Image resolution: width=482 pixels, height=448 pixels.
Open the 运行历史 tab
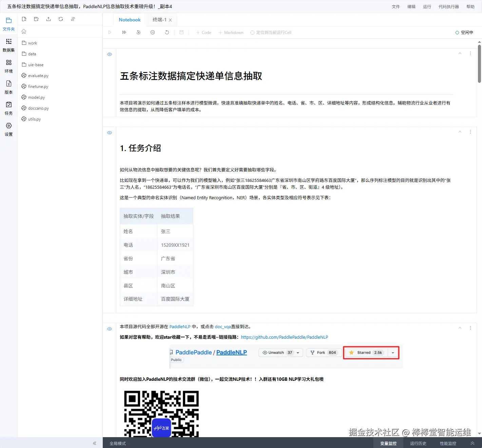(x=418, y=443)
